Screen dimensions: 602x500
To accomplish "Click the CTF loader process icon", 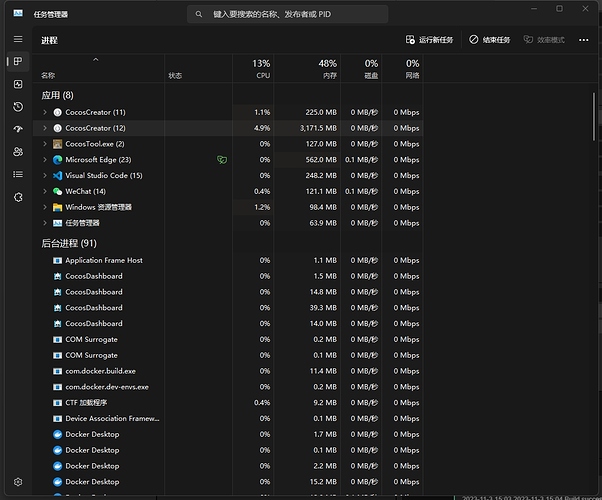I will 58,403.
